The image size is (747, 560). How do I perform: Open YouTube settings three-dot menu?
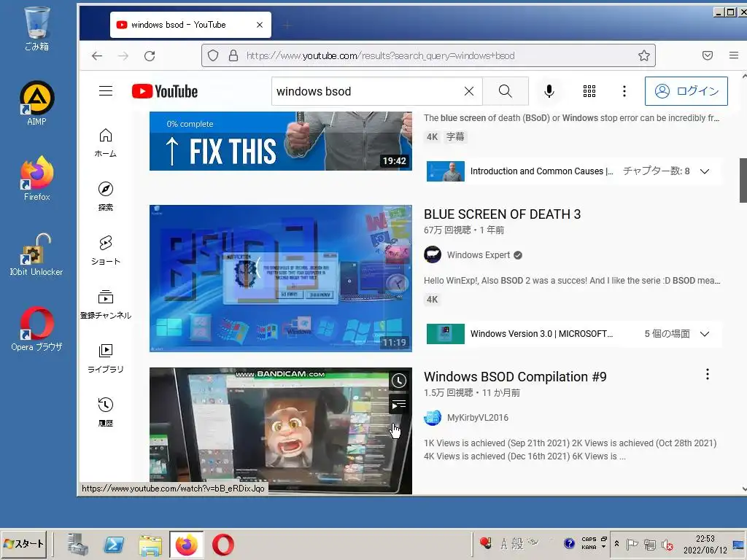tap(624, 91)
